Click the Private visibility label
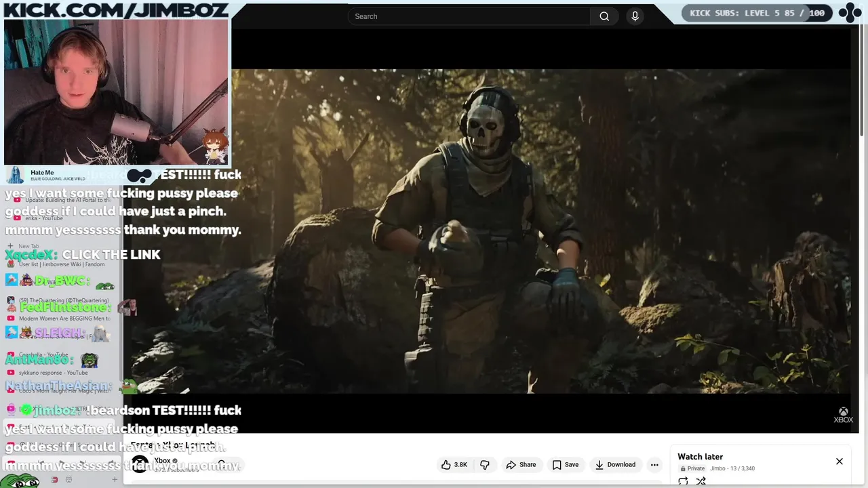868x488 pixels. click(x=693, y=468)
